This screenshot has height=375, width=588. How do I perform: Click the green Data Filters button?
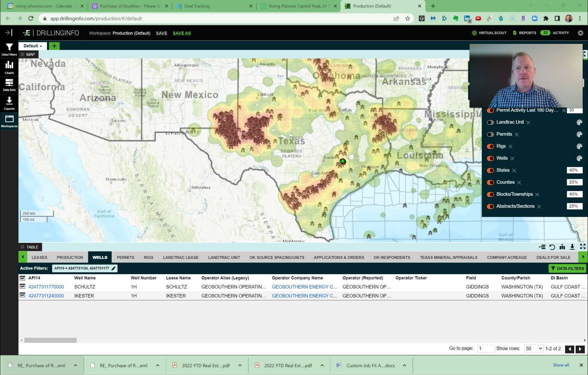coord(567,269)
